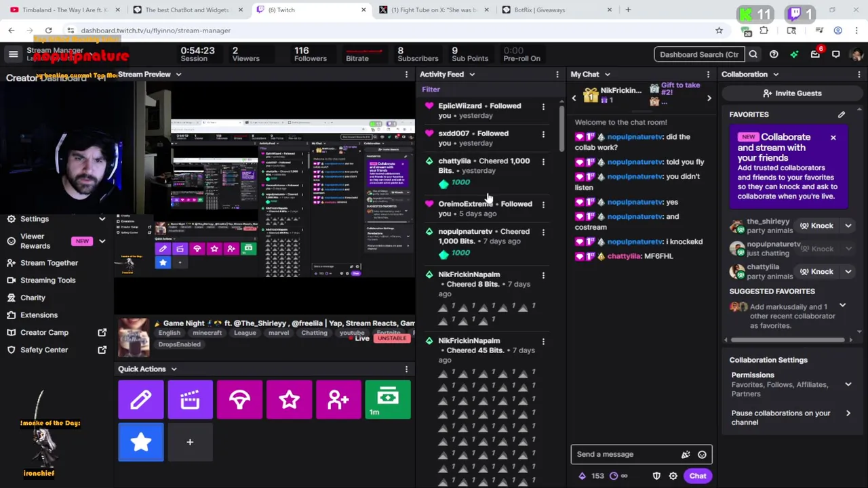Click the channel points icon below chat
Image resolution: width=868 pixels, height=488 pixels.
point(614,476)
